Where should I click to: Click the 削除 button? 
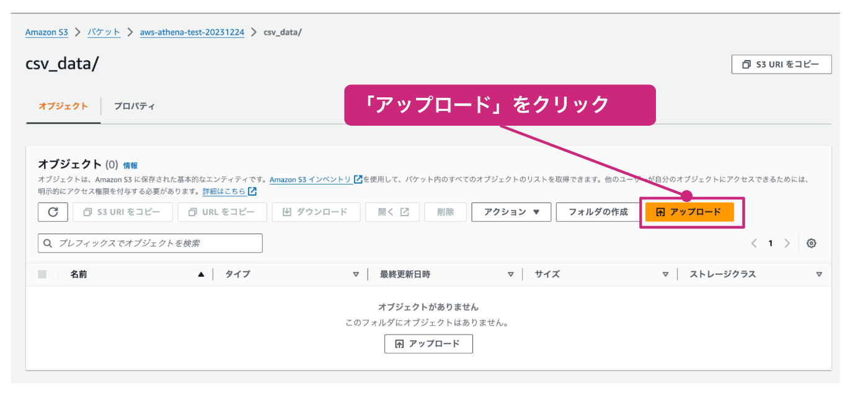[446, 212]
